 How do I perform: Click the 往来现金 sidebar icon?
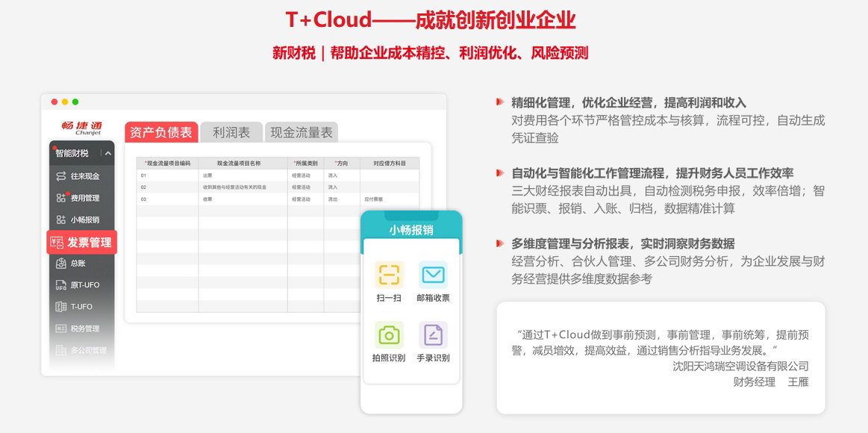tap(61, 176)
